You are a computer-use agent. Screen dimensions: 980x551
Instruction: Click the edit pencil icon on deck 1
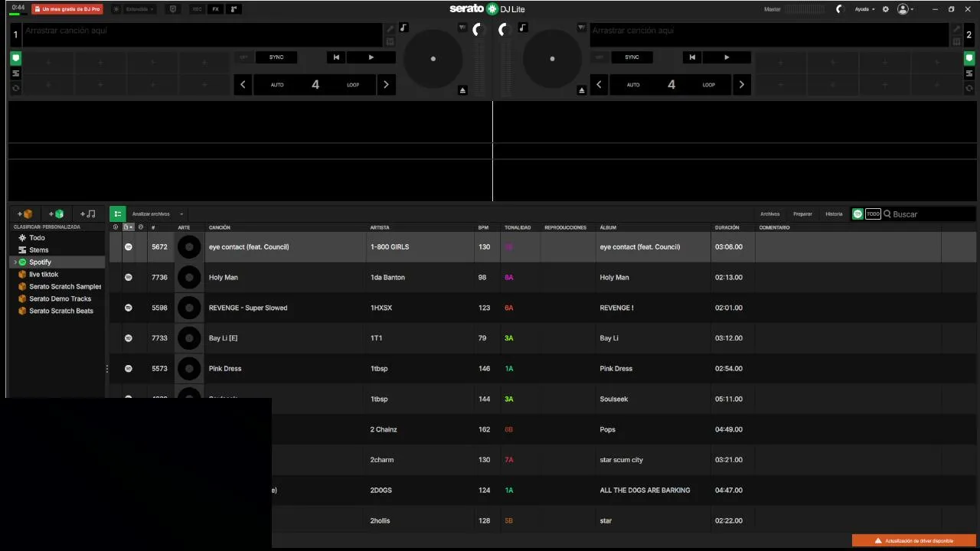[x=390, y=29]
